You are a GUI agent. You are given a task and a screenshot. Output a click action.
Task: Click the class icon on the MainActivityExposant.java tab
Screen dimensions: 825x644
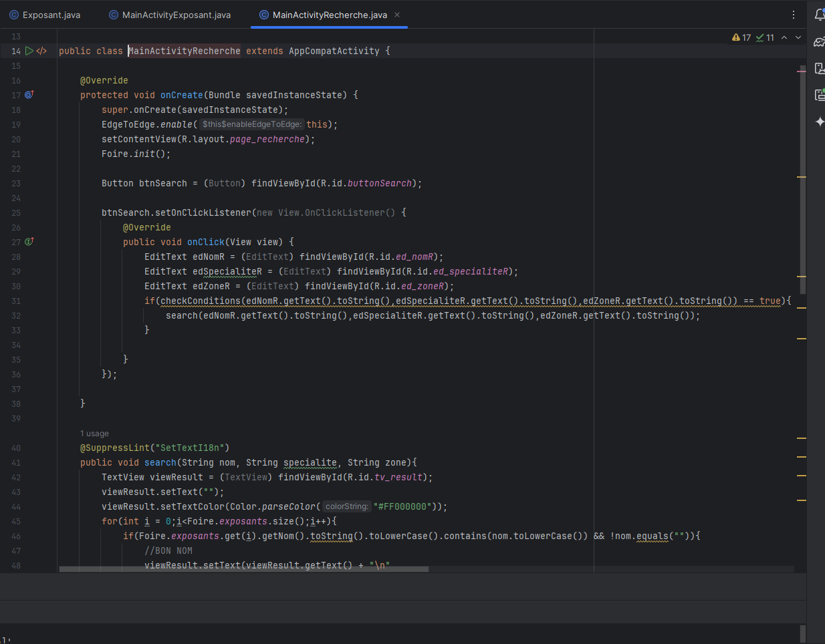(114, 15)
